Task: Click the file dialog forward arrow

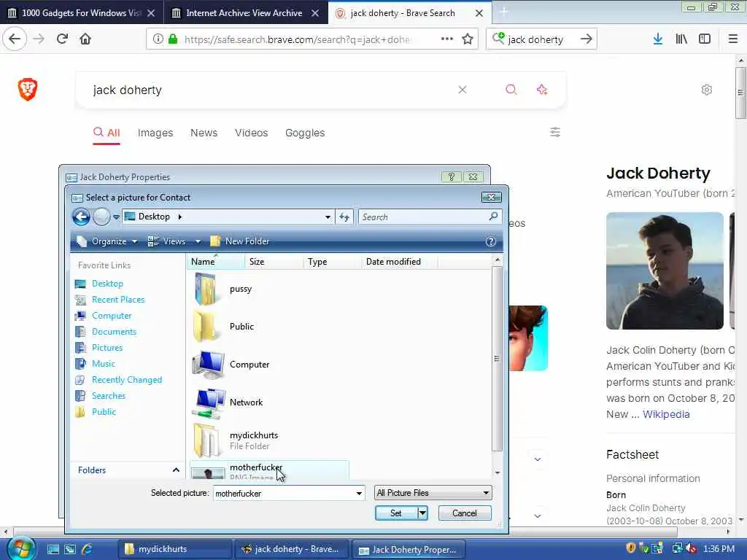Action: click(101, 217)
